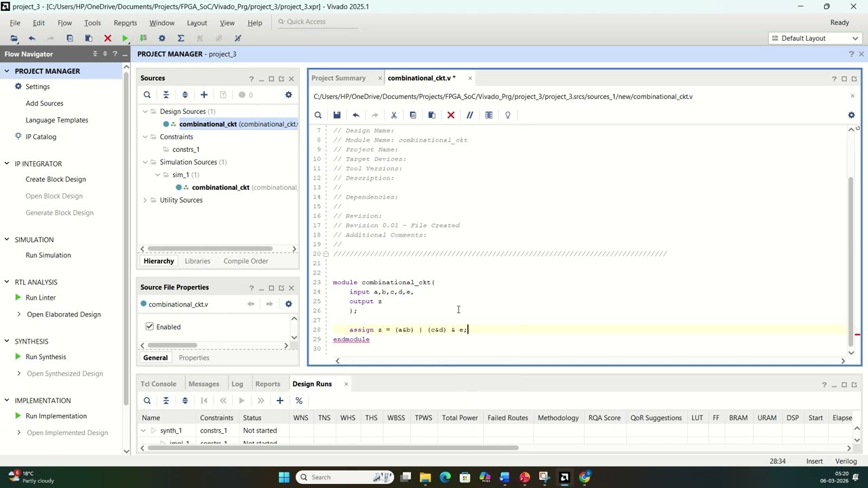Save file with editor floppy icon
This screenshot has width=868, height=488.
pos(336,115)
